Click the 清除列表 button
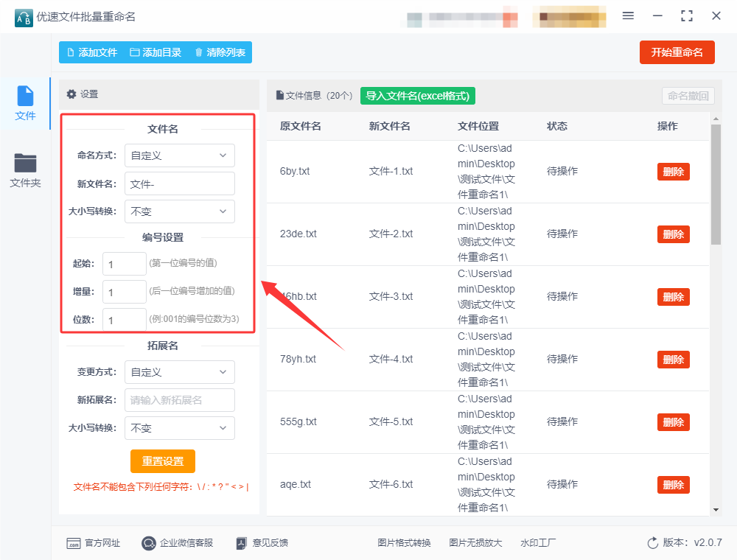Screen dimensions: 737x560 220,52
